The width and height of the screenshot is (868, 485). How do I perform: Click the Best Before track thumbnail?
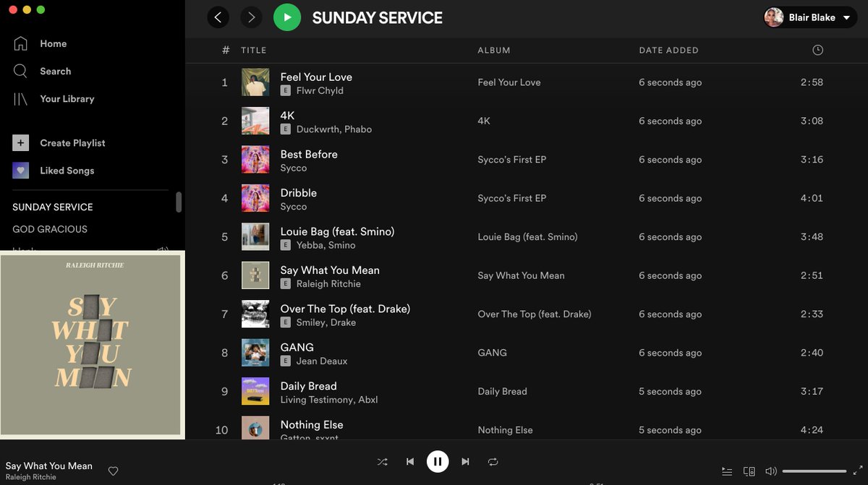click(255, 160)
